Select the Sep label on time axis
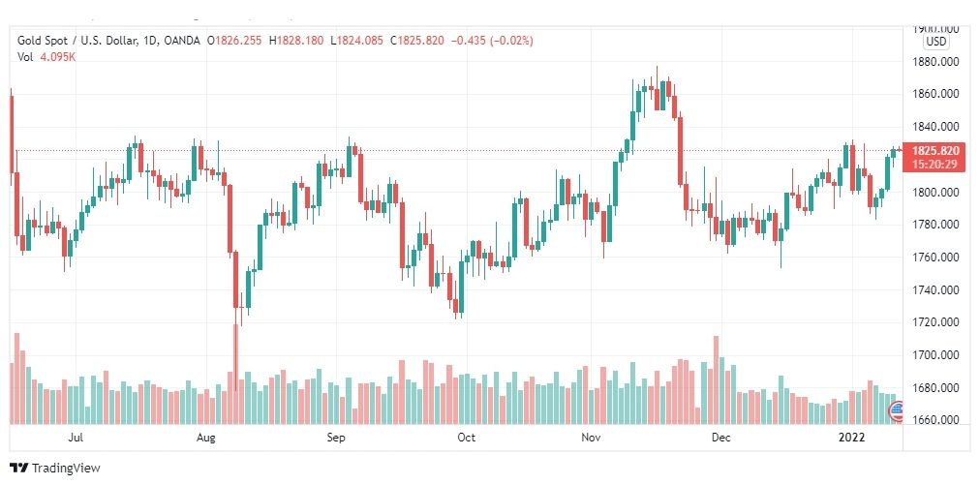980x485 pixels. (336, 438)
